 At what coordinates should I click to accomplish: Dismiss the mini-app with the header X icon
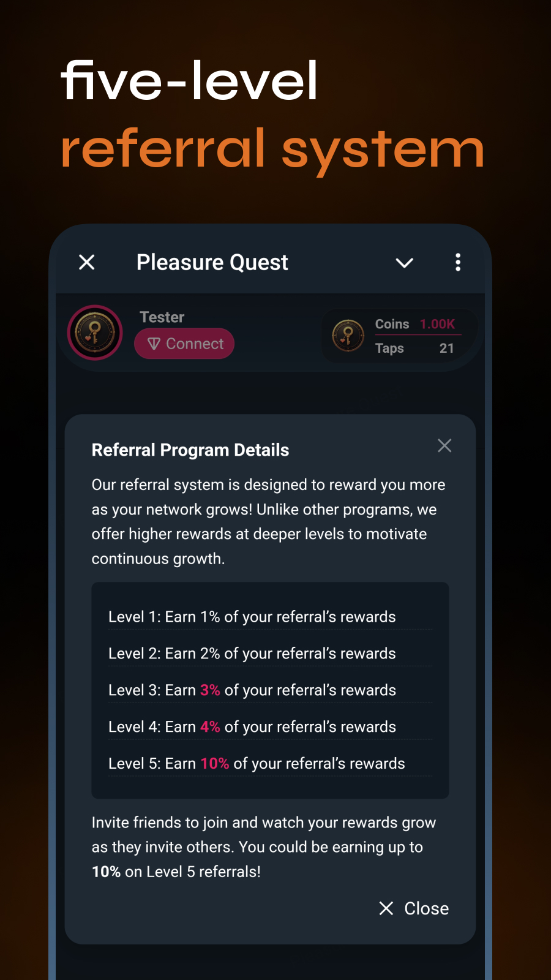86,262
